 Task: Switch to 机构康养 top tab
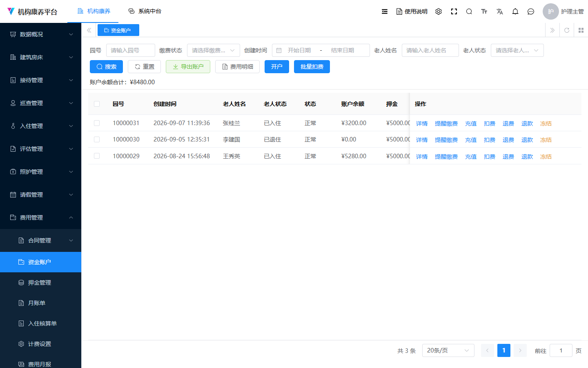tap(94, 11)
